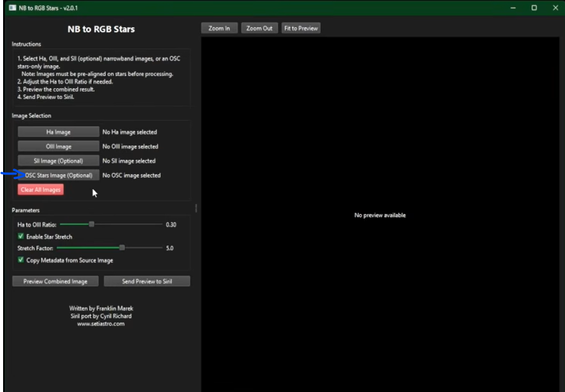Click the 'Image Selection' group title
The height and width of the screenshot is (392, 565).
pos(32,116)
